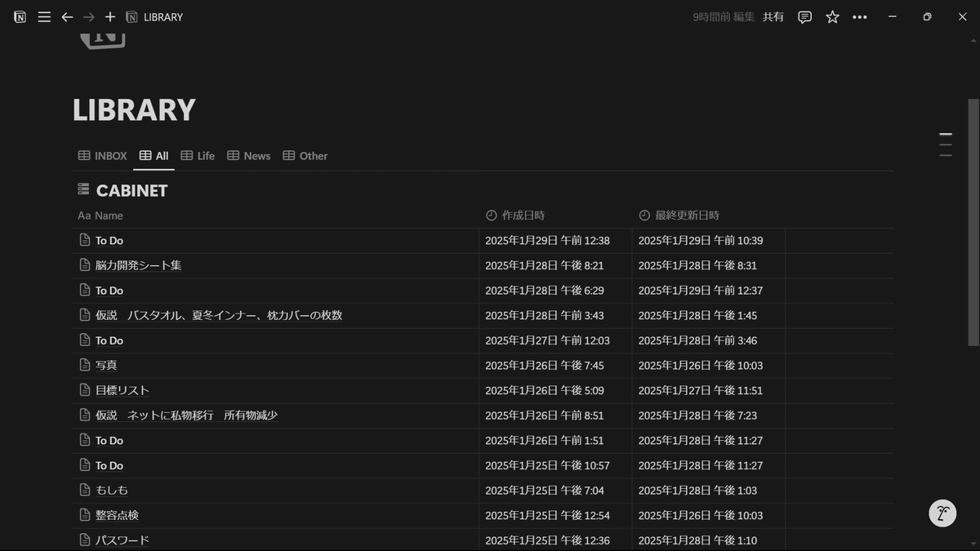
Task: Click page icon of 整容点検 row
Action: [85, 515]
